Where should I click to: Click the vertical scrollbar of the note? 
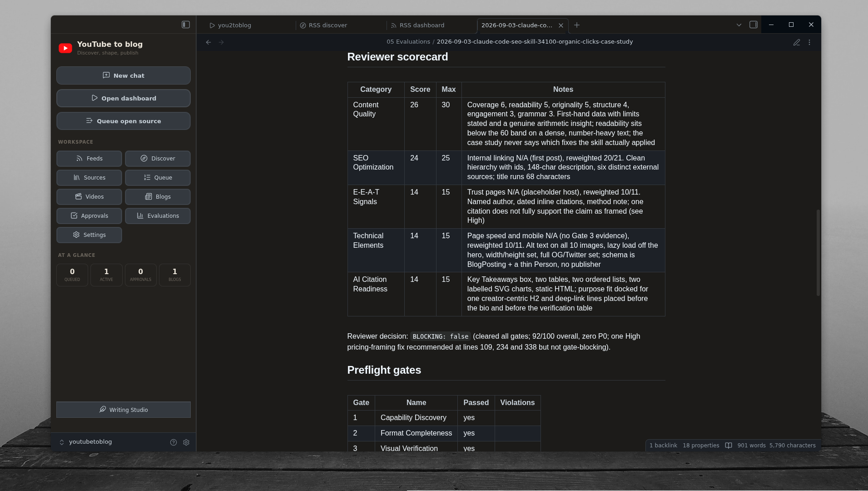pos(818,253)
